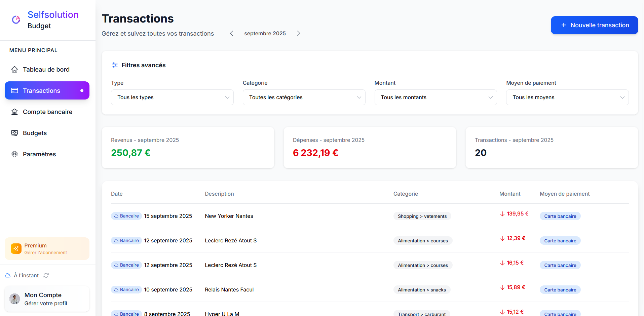Click the Description column header

(x=219, y=194)
